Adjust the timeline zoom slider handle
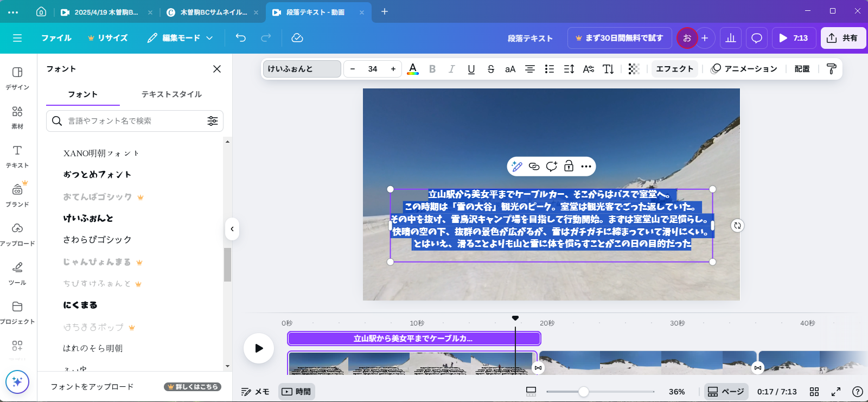The width and height of the screenshot is (868, 402). (583, 392)
